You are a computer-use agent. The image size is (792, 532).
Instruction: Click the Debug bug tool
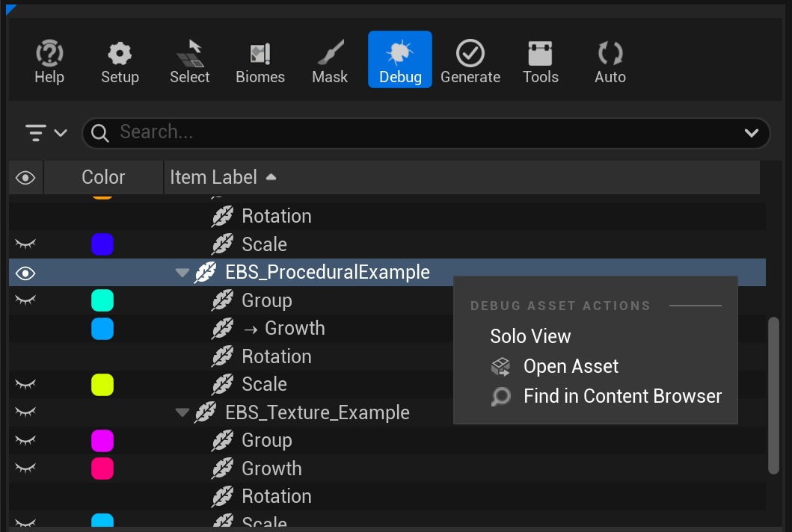click(400, 60)
